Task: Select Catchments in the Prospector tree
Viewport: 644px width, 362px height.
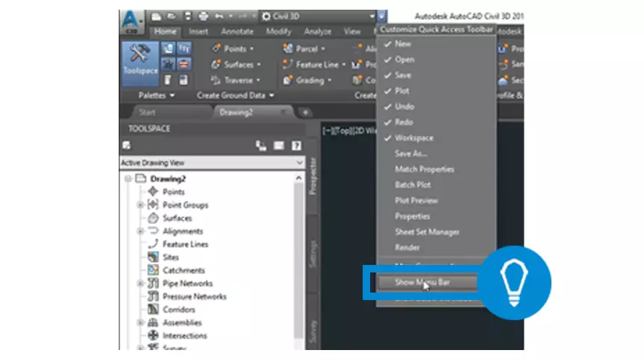Action: 184,270
